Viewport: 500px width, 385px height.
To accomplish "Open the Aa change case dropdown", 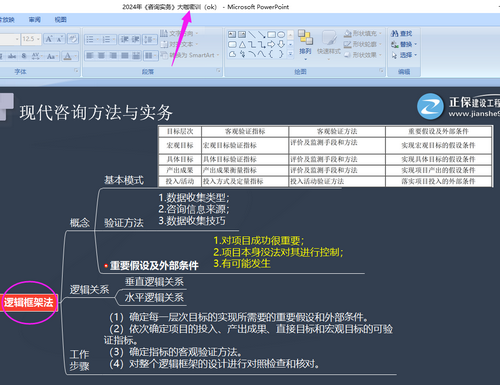I will coord(51,56).
